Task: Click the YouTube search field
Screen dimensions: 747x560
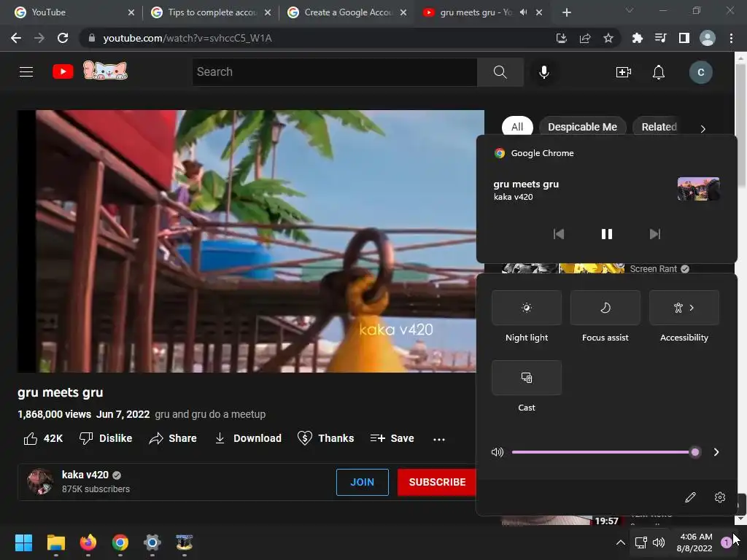Action: coord(335,72)
